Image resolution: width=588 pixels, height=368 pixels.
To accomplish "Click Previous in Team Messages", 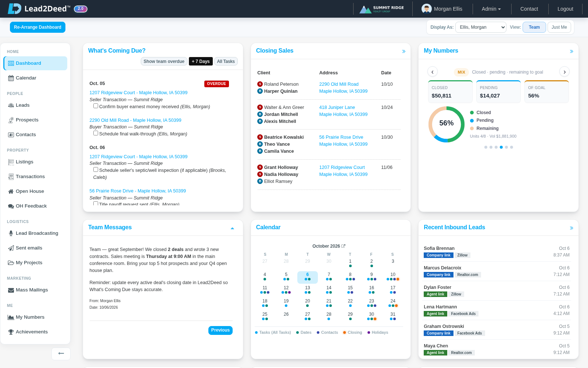I will pos(220,330).
